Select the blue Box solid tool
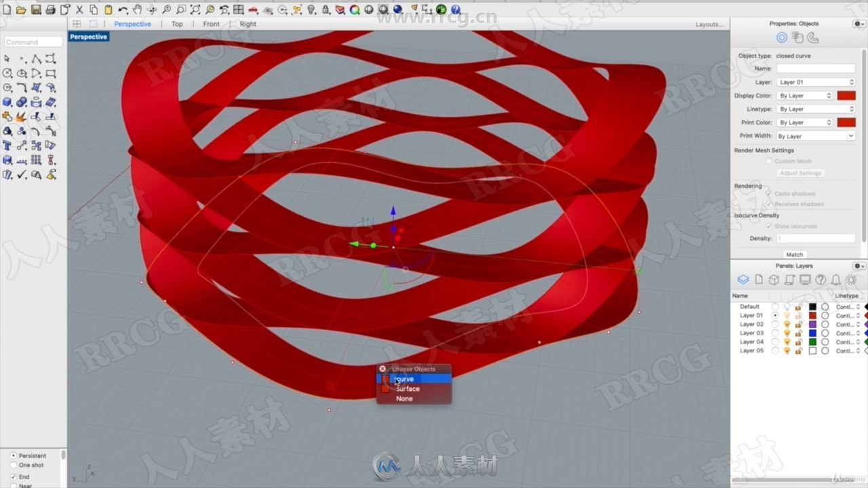The height and width of the screenshot is (488, 868). [7, 102]
